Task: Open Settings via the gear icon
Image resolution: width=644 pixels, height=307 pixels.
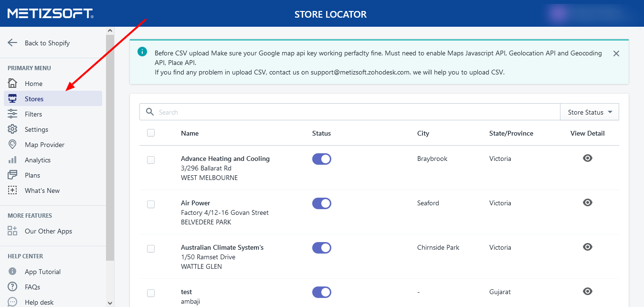Action: (x=12, y=129)
